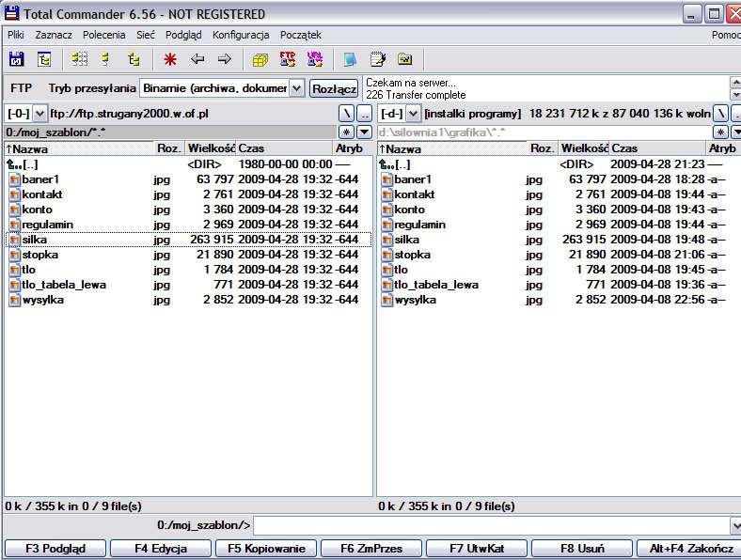Click the multi-rename tool icon

[378, 59]
